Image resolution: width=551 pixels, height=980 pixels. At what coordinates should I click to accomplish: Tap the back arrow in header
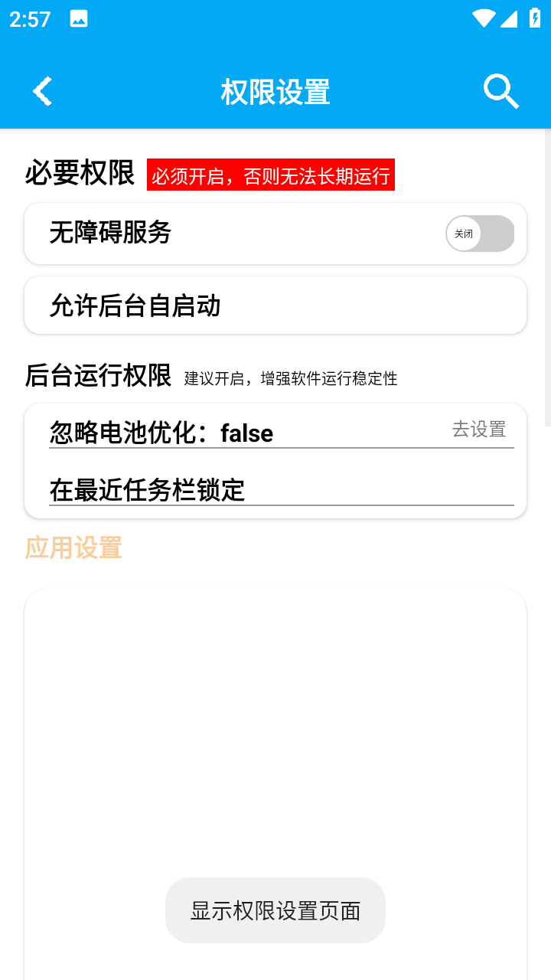42,91
